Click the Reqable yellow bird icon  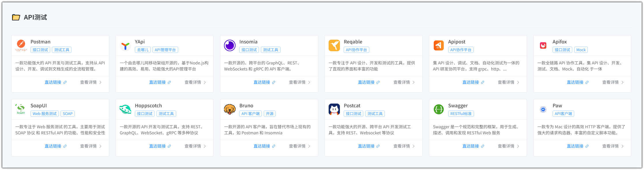click(x=334, y=45)
